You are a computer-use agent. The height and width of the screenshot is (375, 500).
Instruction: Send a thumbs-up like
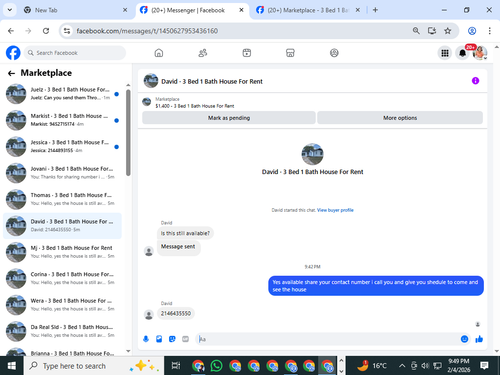(x=479, y=339)
